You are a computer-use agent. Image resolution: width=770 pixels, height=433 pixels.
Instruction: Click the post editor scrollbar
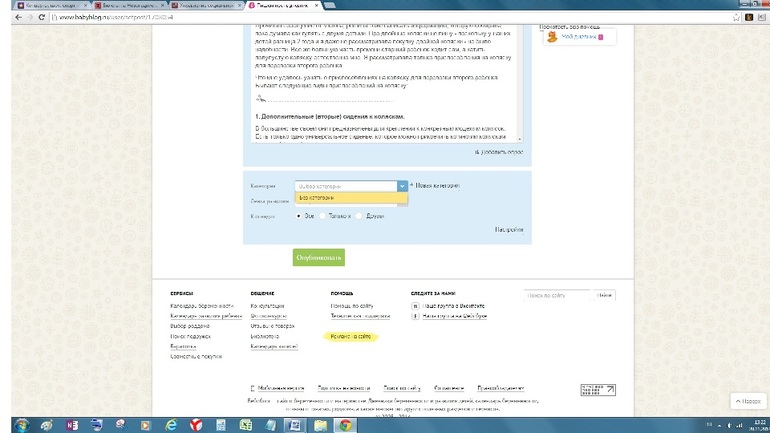pos(520,83)
